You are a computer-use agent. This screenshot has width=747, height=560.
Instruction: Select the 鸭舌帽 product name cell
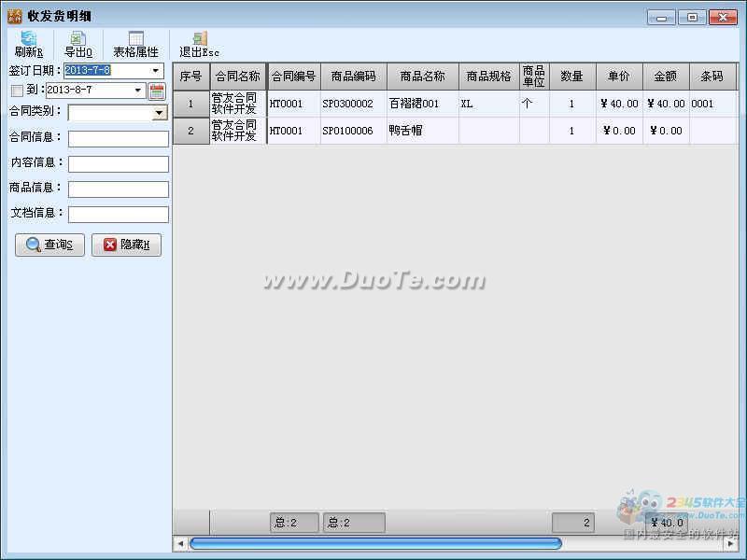click(423, 131)
